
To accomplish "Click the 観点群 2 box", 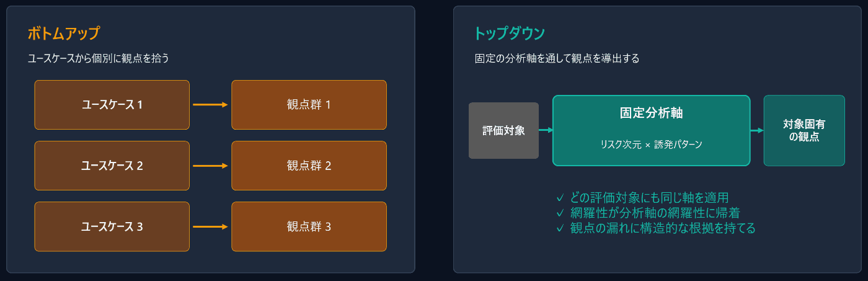I will [309, 166].
